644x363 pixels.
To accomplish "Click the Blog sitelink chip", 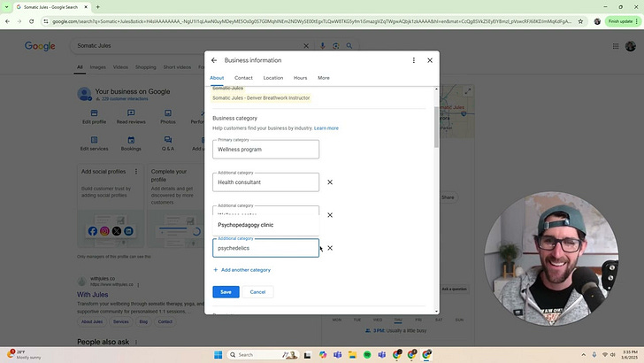I will 143,322.
